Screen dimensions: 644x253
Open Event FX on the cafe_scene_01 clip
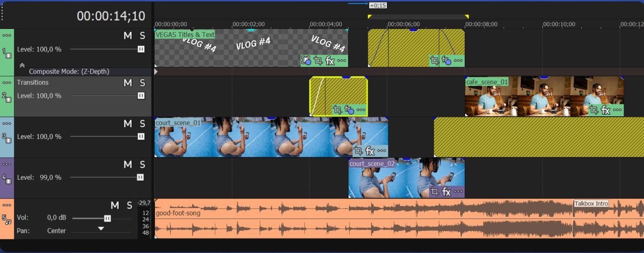(x=606, y=110)
